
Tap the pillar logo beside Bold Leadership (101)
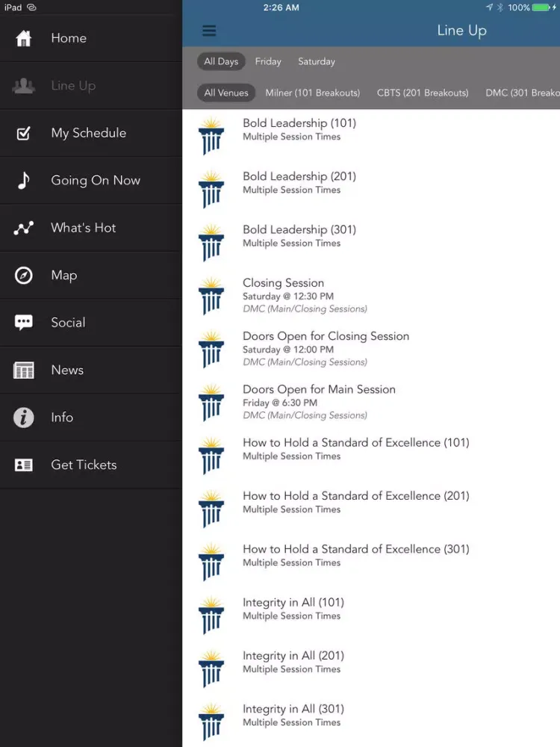click(211, 136)
